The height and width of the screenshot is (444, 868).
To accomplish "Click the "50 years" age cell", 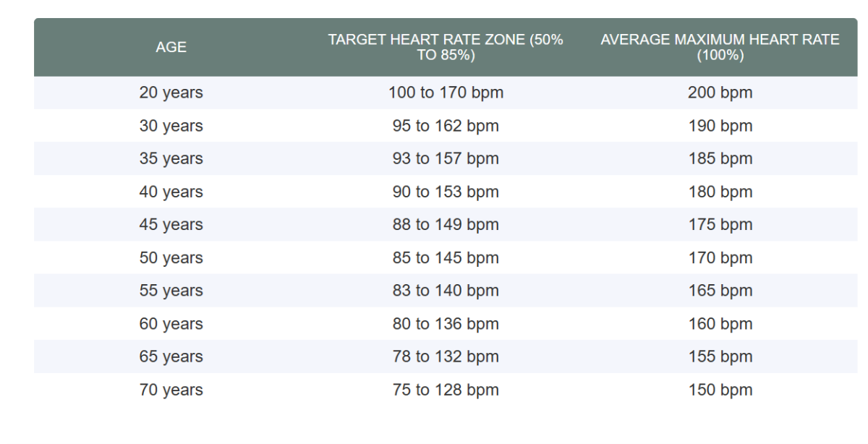I will [171, 258].
